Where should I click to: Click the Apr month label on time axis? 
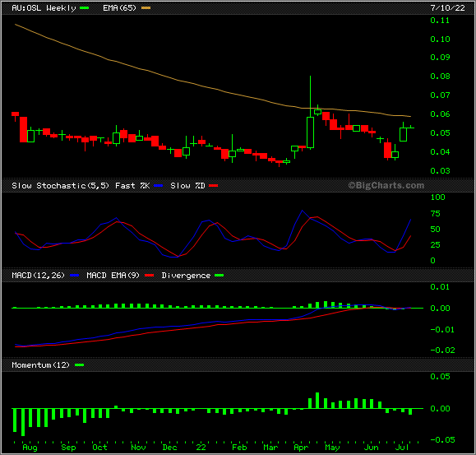click(301, 448)
